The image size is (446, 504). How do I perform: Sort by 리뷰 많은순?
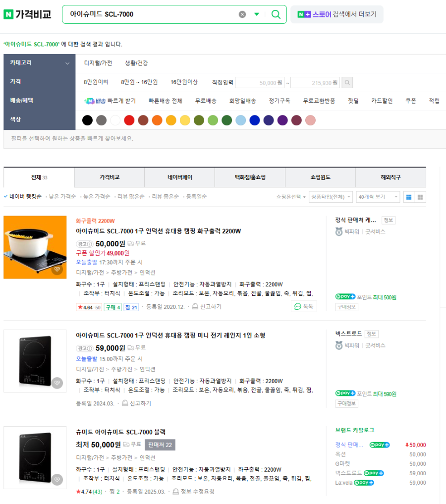point(131,197)
